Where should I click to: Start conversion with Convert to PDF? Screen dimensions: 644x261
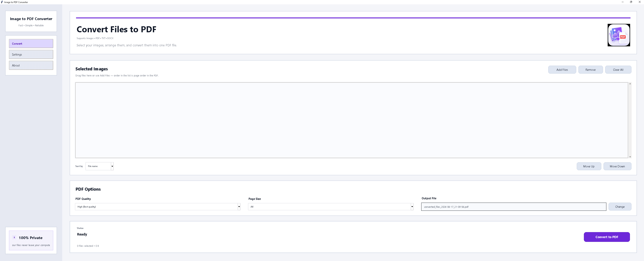point(607,237)
